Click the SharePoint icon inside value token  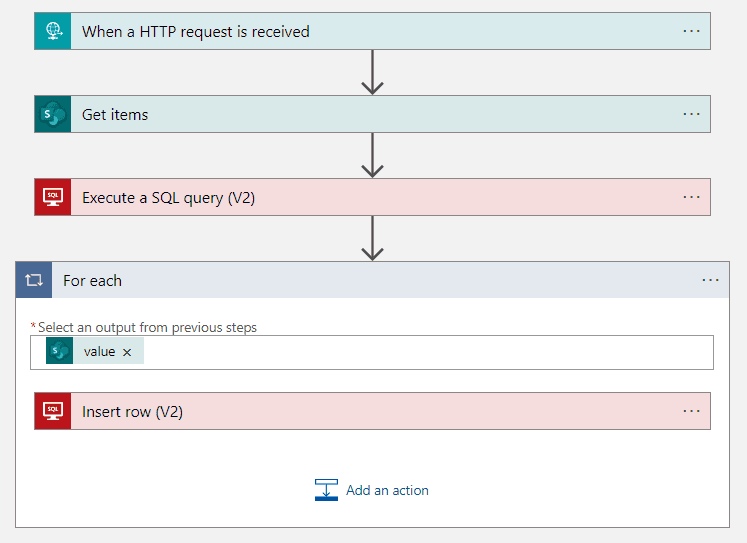click(x=60, y=351)
